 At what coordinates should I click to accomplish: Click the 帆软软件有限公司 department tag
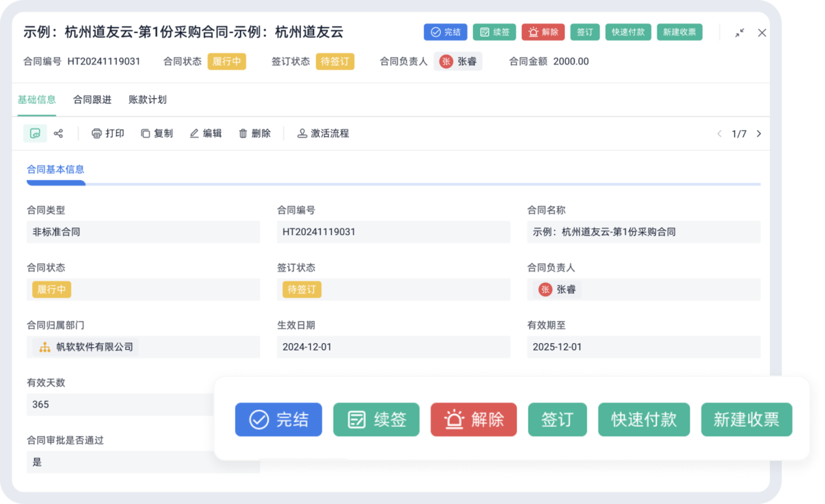86,347
